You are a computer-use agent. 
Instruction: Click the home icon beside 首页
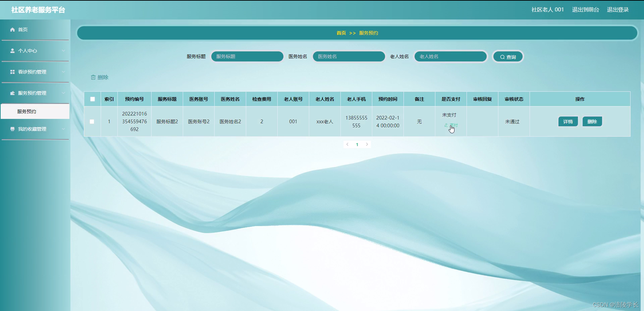pyautogui.click(x=12, y=30)
